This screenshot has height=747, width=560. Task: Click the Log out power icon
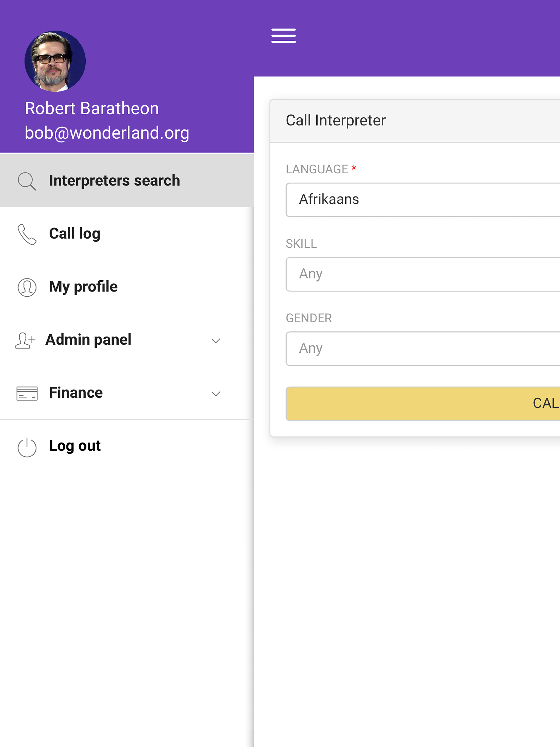point(27,447)
